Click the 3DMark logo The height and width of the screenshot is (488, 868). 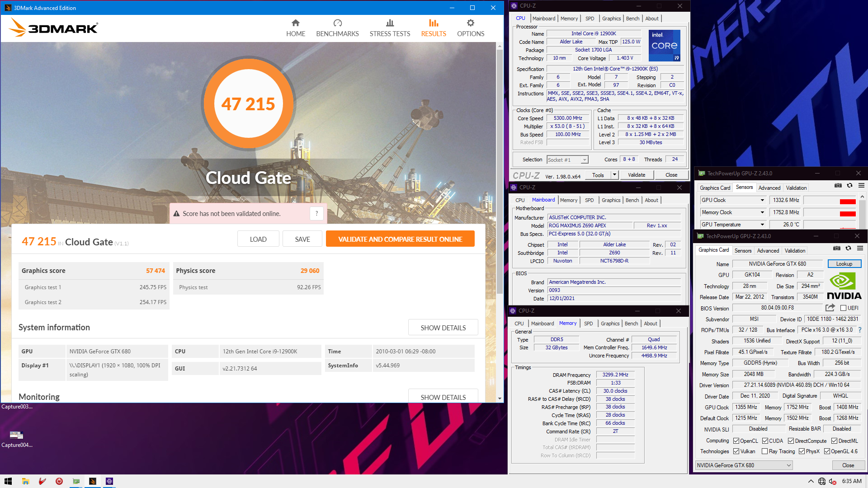pyautogui.click(x=53, y=28)
